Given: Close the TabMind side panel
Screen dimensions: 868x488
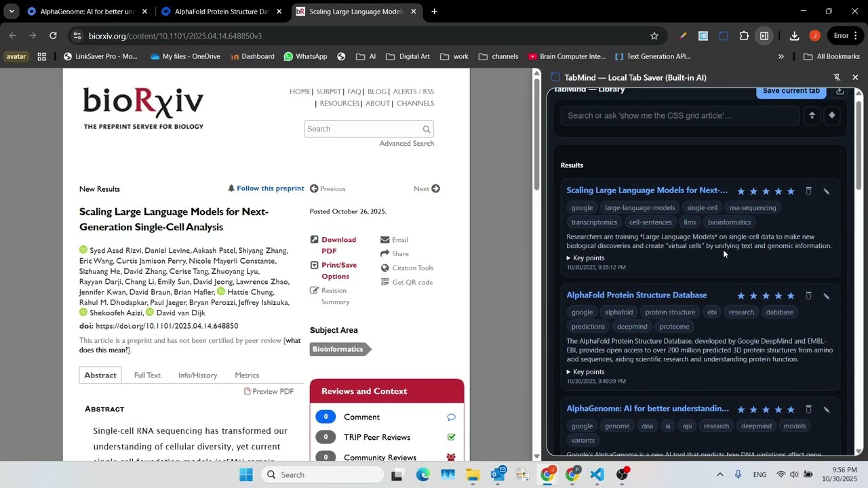Looking at the screenshot, I should (x=855, y=77).
